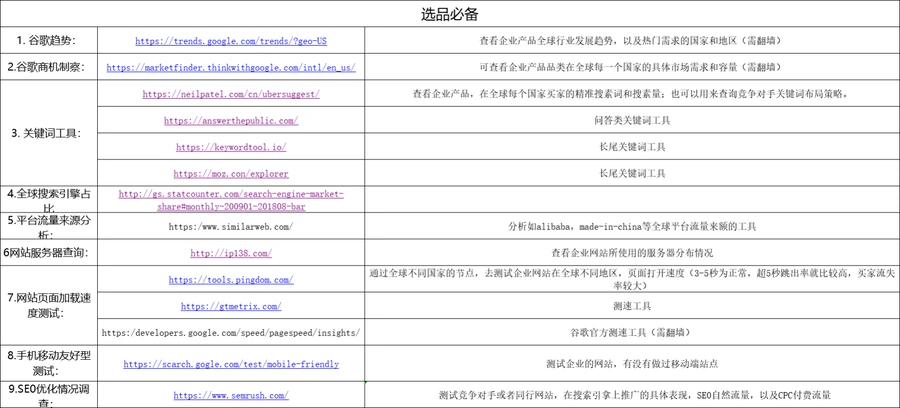Open the neilpatel.com ubersuggest link
Screen dimensions: 900x408
pyautogui.click(x=231, y=94)
